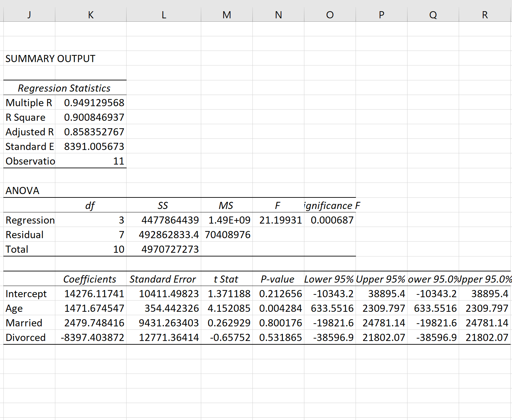Select column K header
The image size is (512, 420).
(x=90, y=15)
